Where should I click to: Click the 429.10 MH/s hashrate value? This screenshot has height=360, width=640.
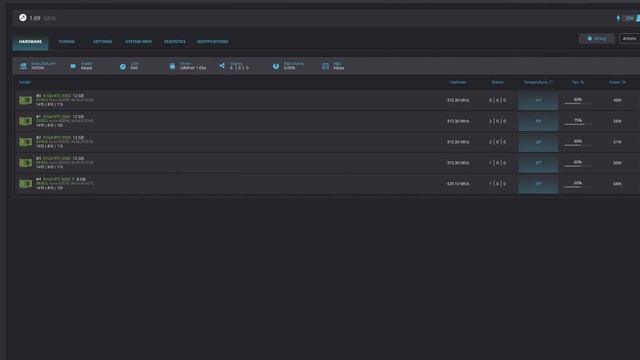[458, 184]
